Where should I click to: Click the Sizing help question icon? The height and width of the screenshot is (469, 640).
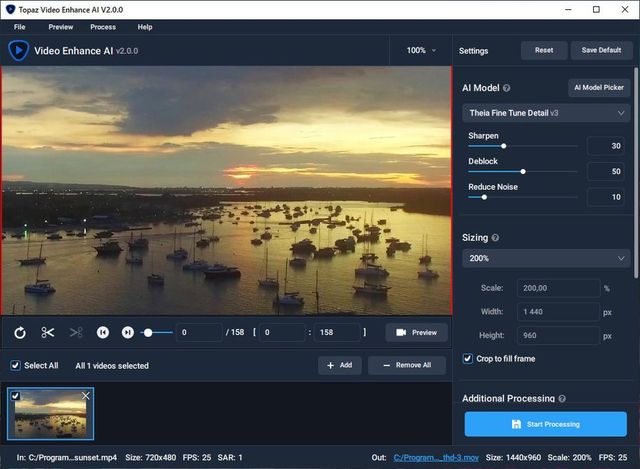[496, 238]
